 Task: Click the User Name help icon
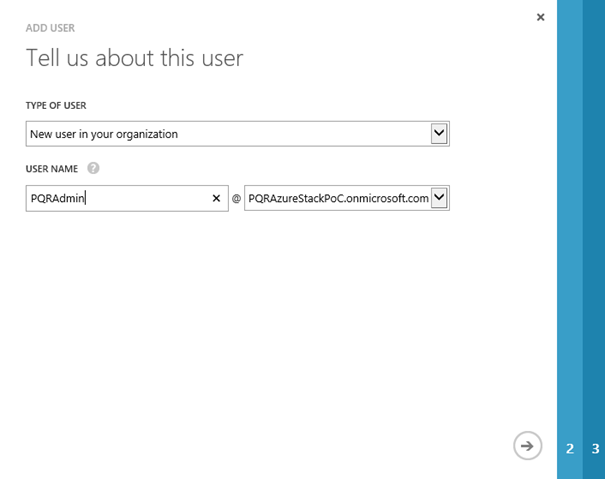tap(93, 168)
